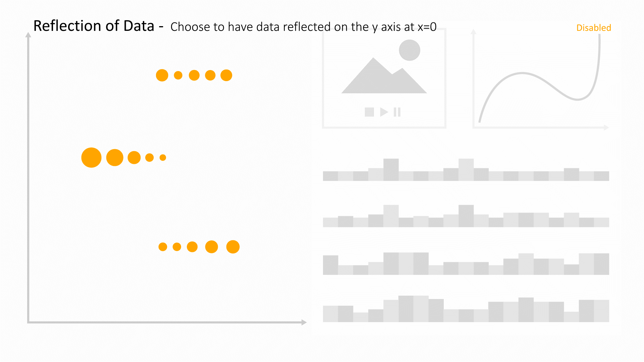
Task: Click the rightmost orange circle in top row
Action: click(x=226, y=75)
